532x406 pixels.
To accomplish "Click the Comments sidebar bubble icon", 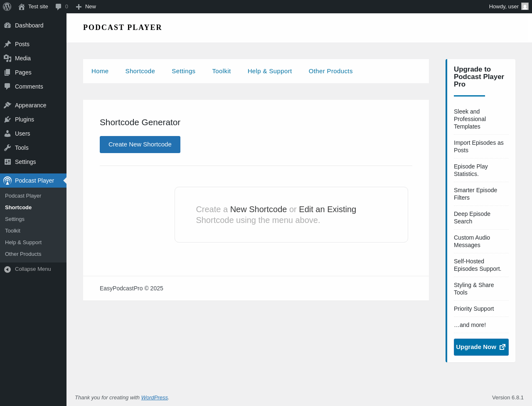I will point(7,87).
